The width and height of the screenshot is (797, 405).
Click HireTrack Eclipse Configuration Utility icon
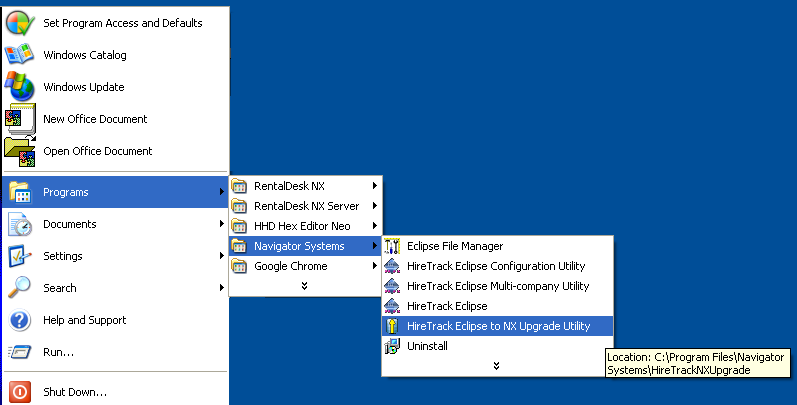click(x=392, y=266)
